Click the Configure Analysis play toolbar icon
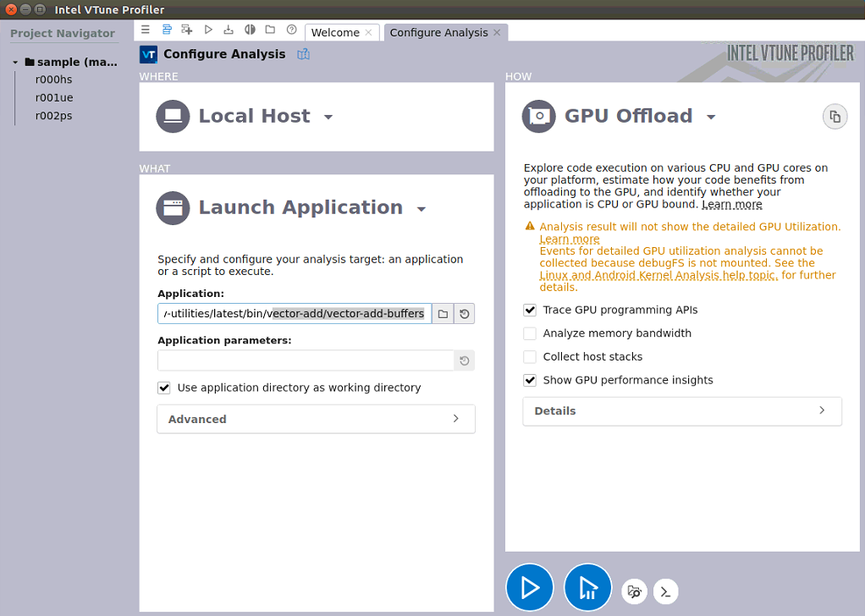This screenshot has height=616, width=865. [x=208, y=30]
